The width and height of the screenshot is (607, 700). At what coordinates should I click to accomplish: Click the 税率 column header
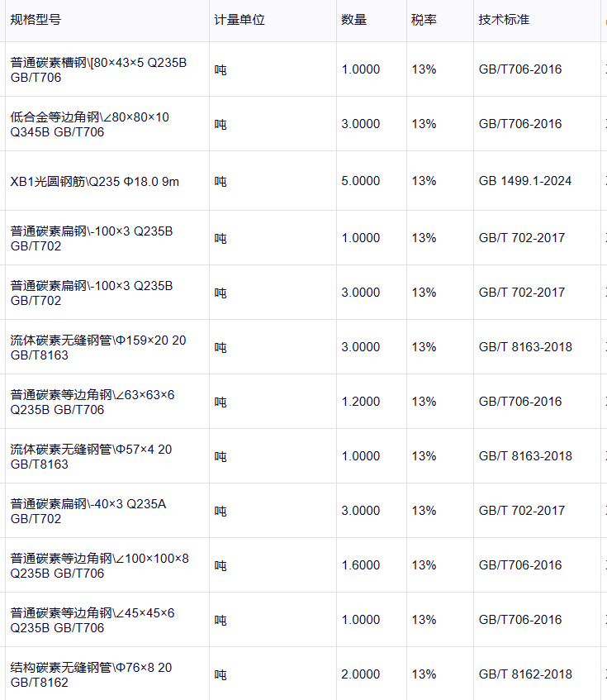424,20
